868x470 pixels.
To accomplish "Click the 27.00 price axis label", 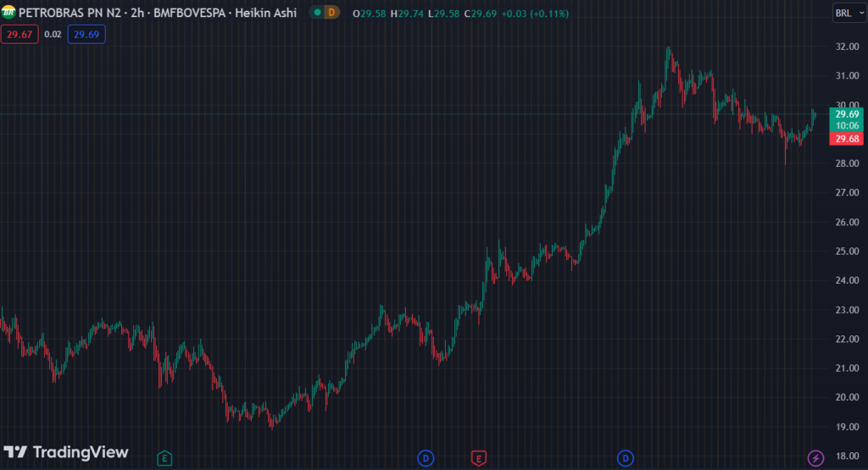I will click(x=847, y=193).
